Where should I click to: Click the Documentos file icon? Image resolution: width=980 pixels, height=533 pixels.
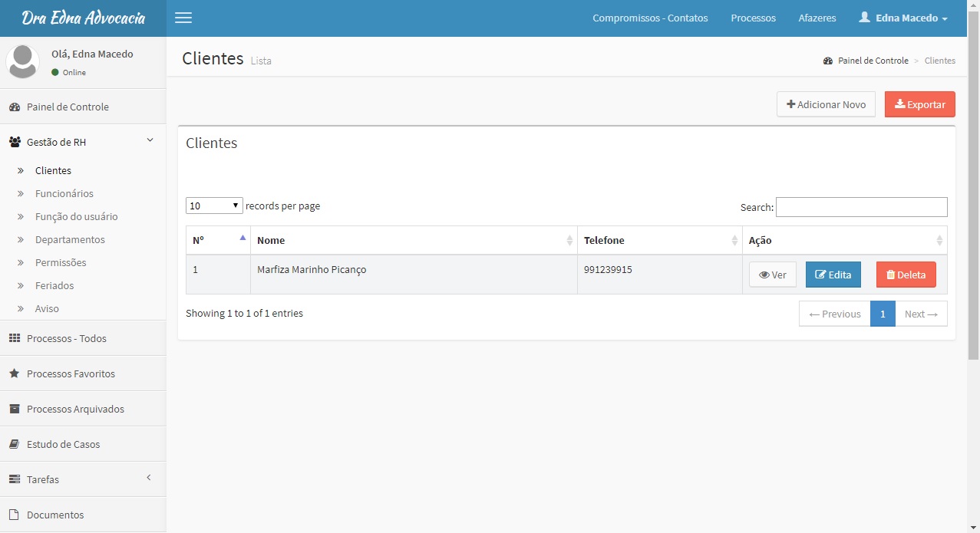coord(14,515)
